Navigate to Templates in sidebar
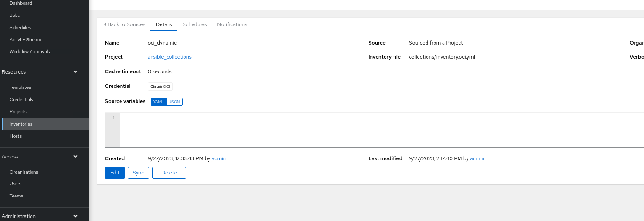The width and height of the screenshot is (644, 221). (20, 87)
